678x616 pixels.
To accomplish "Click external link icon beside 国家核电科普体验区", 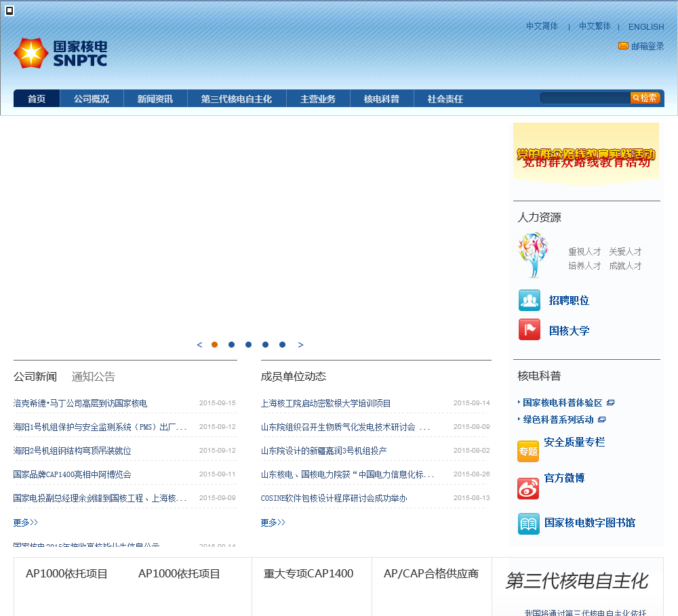I will tap(611, 403).
